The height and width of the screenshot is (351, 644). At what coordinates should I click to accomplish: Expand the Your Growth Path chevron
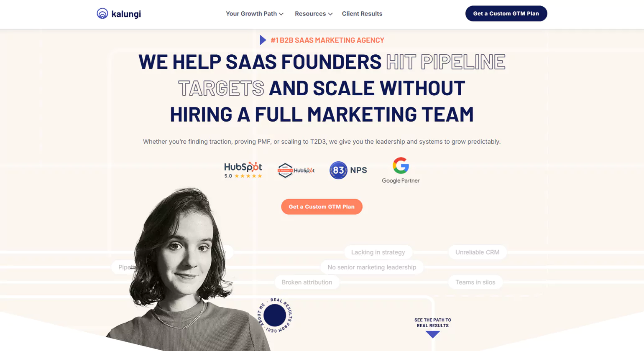coord(281,14)
